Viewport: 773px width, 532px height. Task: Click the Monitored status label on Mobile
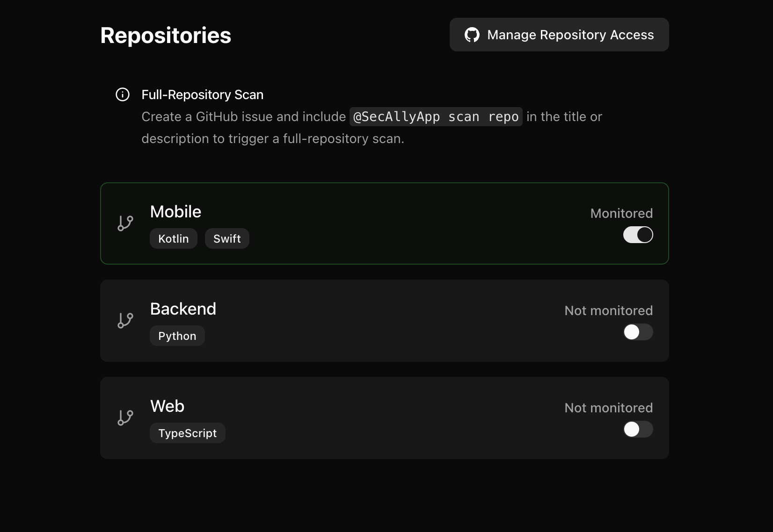click(x=621, y=213)
